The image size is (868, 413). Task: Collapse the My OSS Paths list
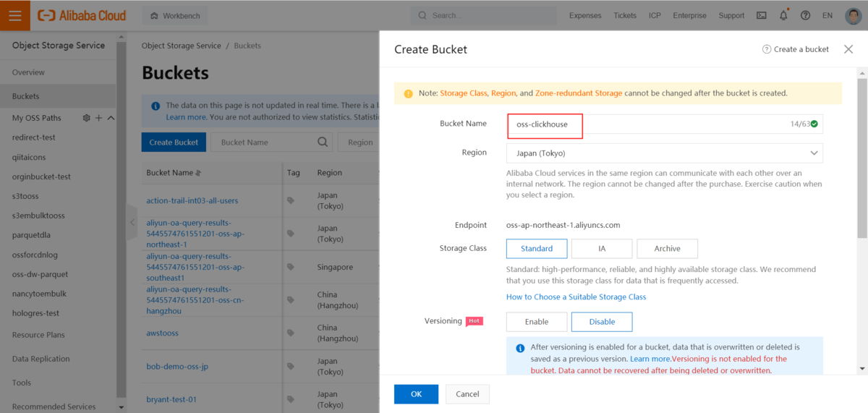[111, 118]
